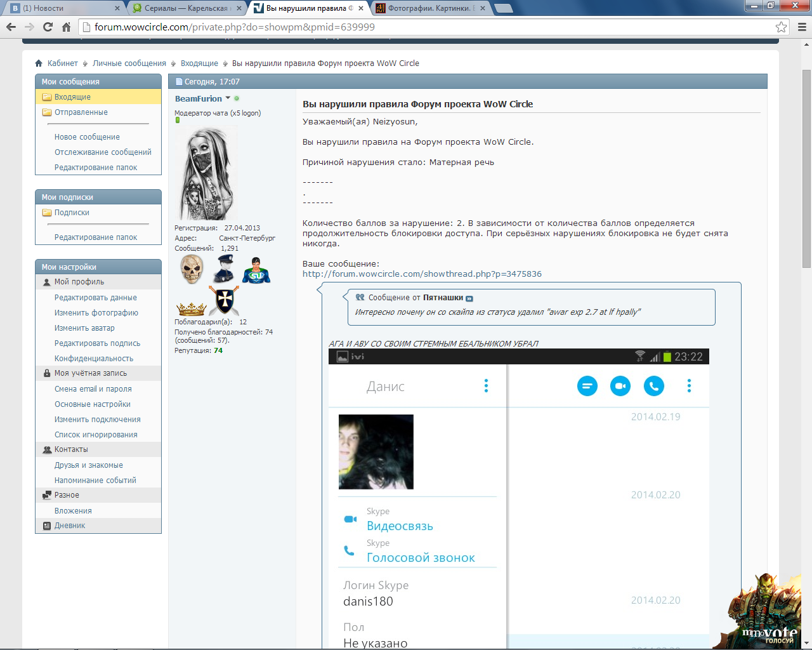Open Редактировать данные link
The height and width of the screenshot is (650, 812).
tap(96, 298)
